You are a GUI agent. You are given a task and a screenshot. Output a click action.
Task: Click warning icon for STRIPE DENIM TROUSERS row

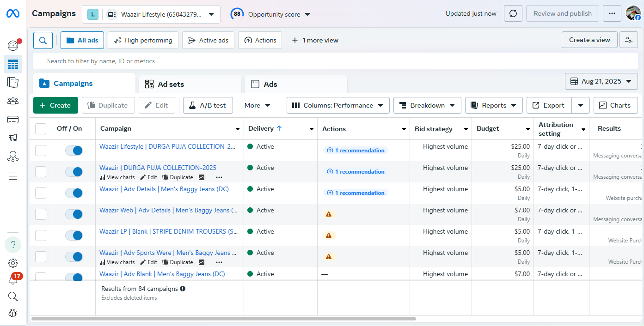[329, 235]
